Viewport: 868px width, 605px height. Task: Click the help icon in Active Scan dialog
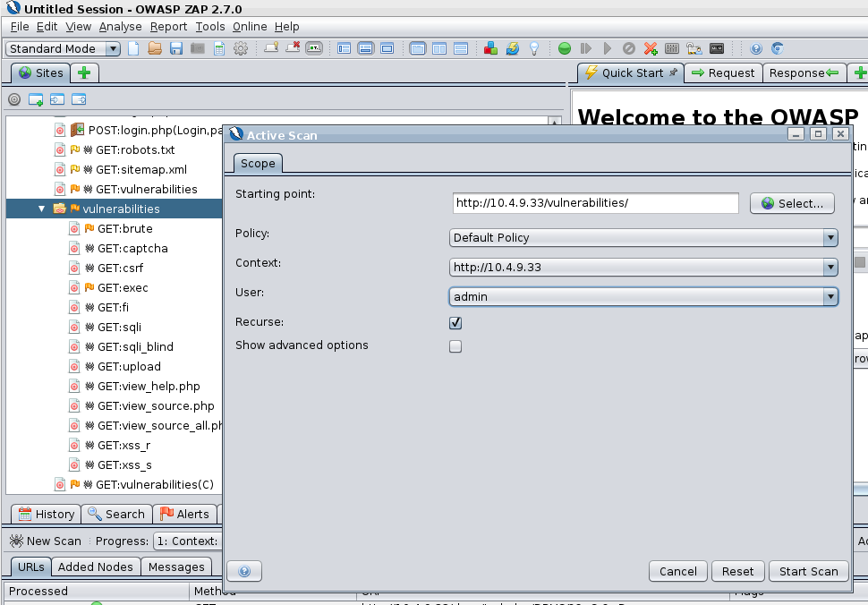click(244, 571)
